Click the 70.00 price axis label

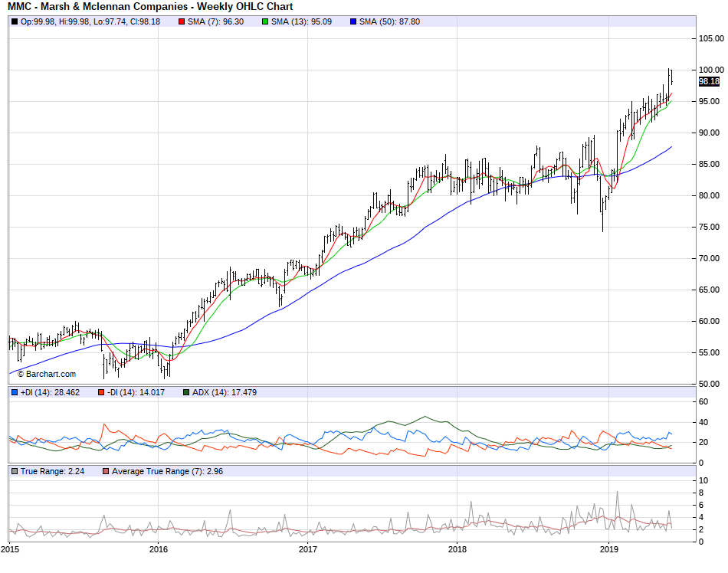(x=709, y=258)
